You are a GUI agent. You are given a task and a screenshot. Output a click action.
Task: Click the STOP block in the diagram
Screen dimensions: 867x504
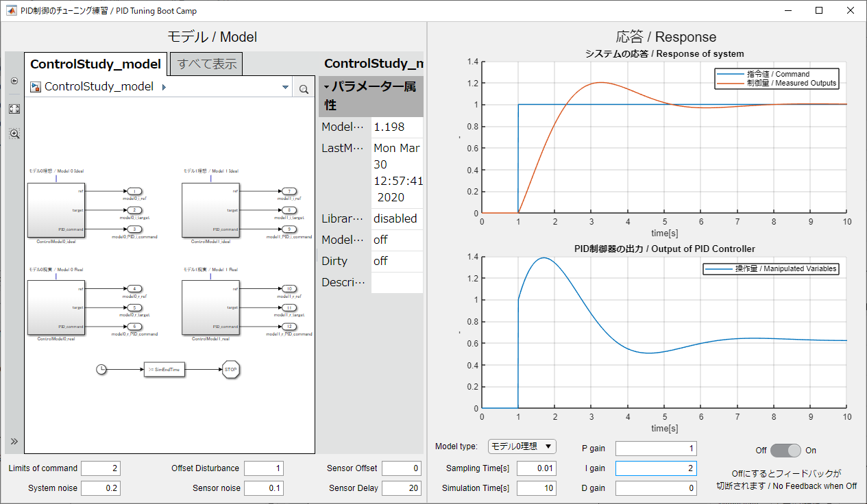[230, 369]
